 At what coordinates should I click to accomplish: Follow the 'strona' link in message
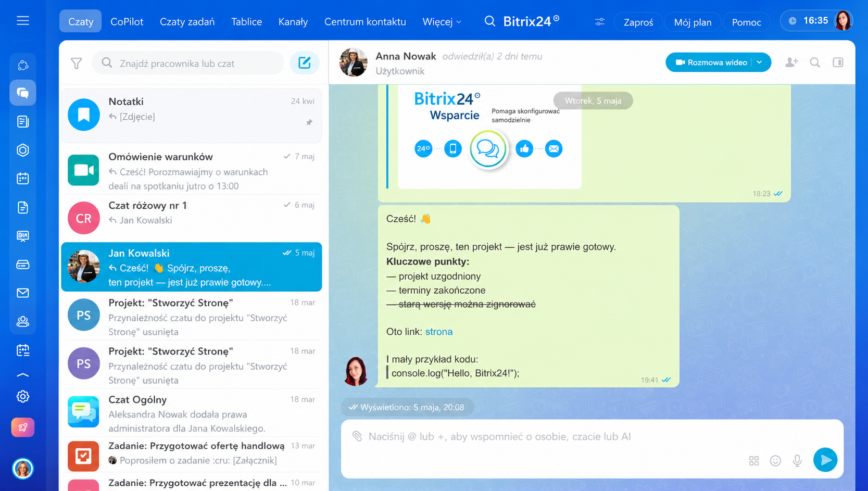(439, 332)
